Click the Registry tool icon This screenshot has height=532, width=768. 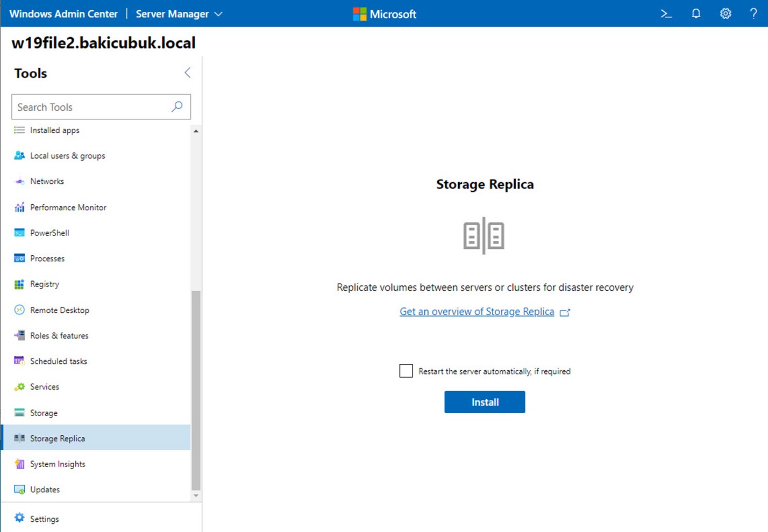pos(19,284)
